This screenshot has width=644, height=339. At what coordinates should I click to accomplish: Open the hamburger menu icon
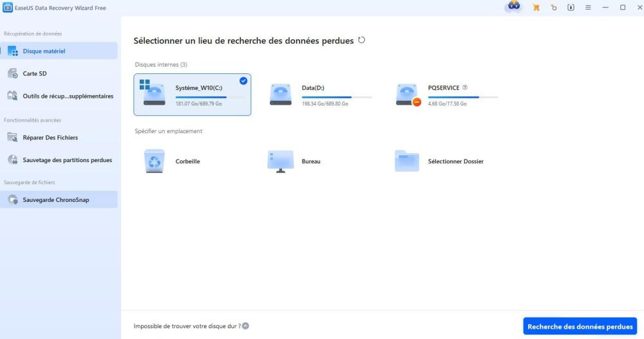588,7
